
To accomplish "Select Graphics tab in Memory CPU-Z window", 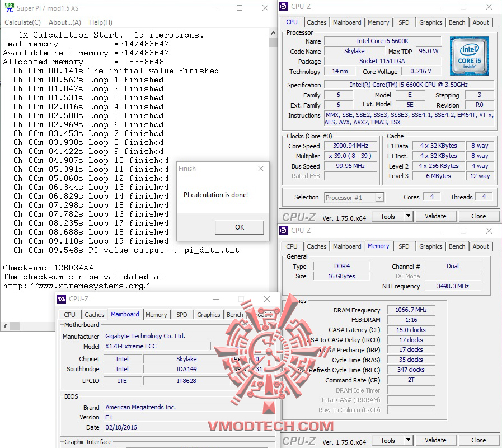I will [x=430, y=246].
